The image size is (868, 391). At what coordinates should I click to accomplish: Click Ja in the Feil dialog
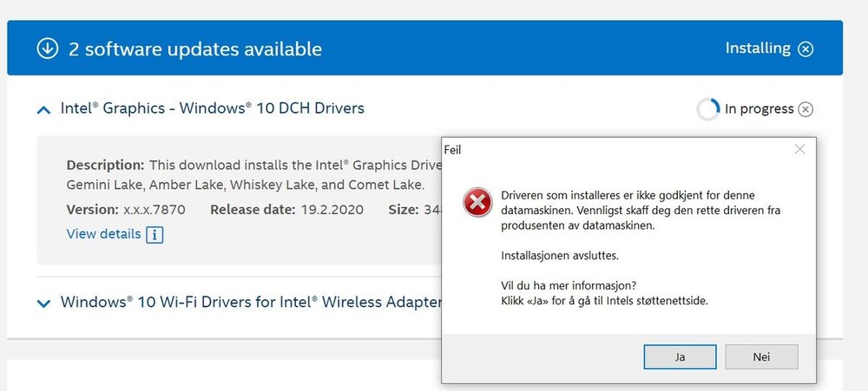click(x=680, y=356)
